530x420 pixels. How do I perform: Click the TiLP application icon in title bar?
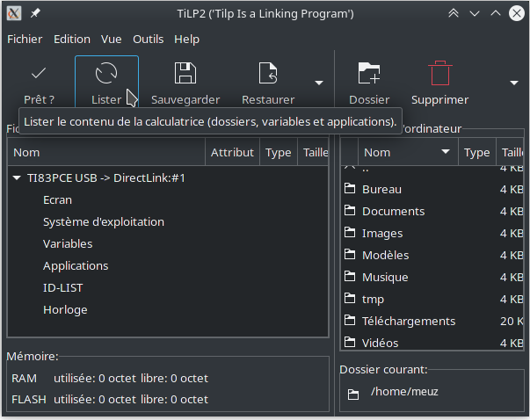pyautogui.click(x=14, y=13)
